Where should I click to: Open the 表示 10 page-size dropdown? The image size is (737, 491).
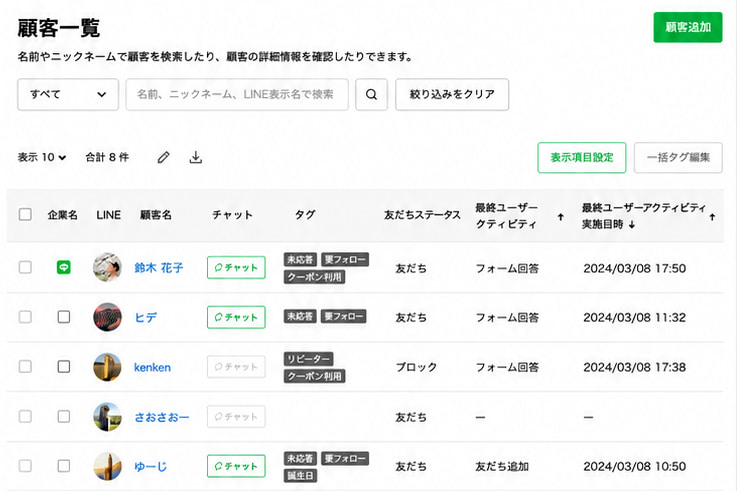(x=42, y=157)
